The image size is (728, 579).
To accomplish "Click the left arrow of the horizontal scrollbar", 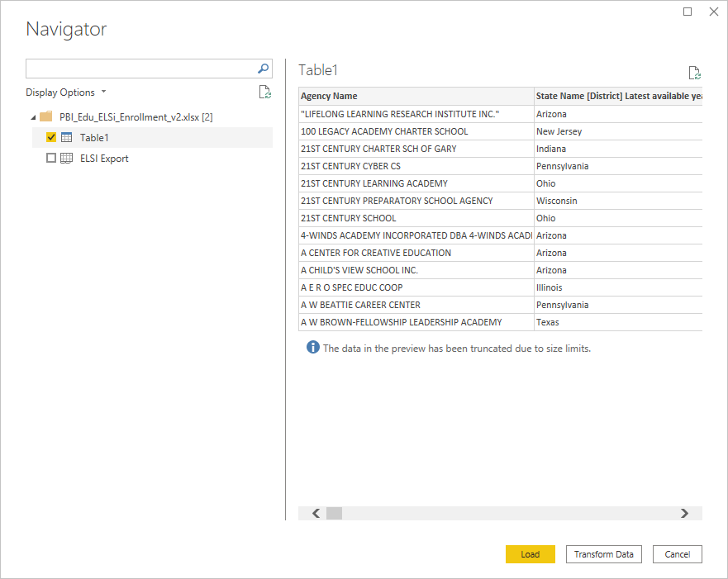I will pos(316,513).
